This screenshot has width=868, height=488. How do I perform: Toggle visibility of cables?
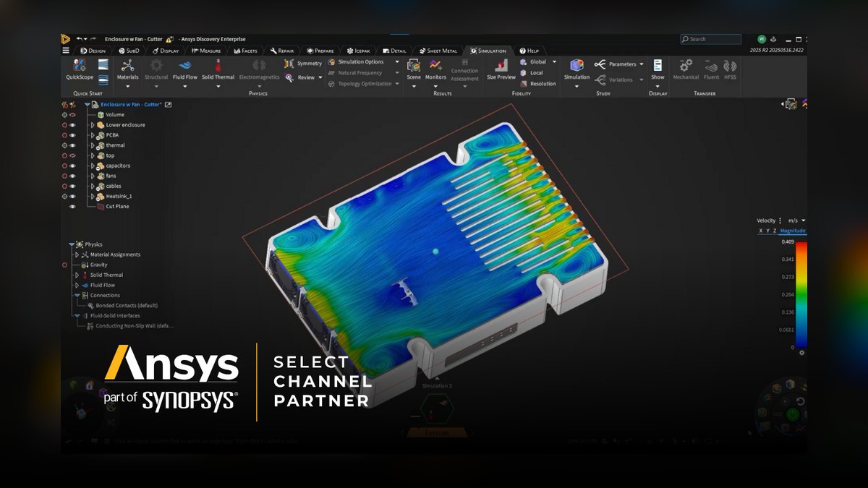pos(72,186)
